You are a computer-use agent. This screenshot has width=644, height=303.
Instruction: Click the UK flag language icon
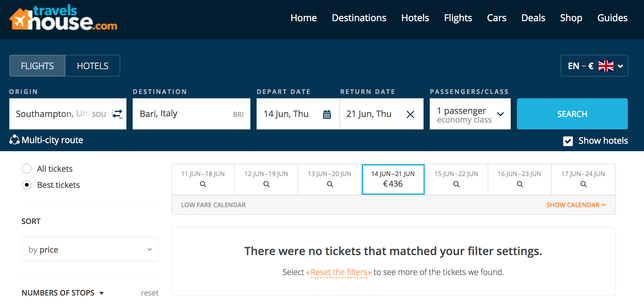pyautogui.click(x=606, y=66)
